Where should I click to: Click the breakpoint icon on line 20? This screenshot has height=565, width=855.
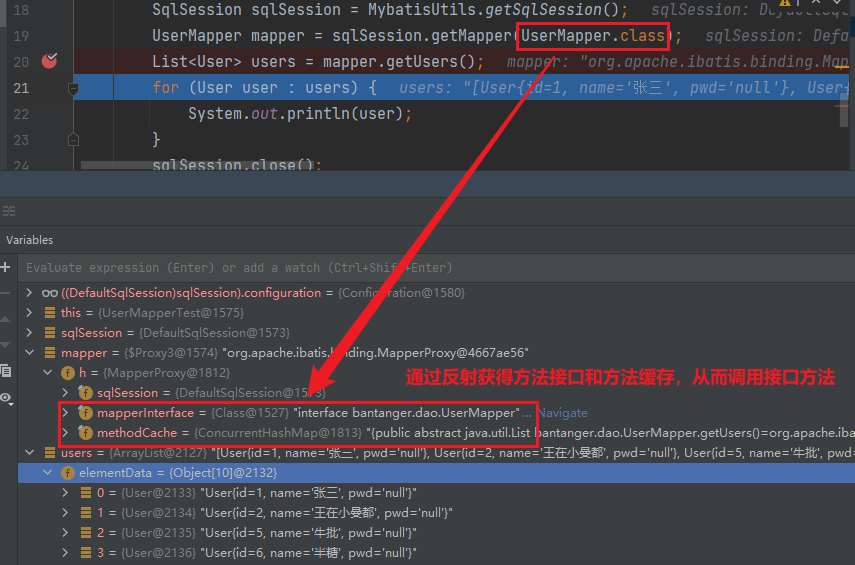click(x=49, y=61)
